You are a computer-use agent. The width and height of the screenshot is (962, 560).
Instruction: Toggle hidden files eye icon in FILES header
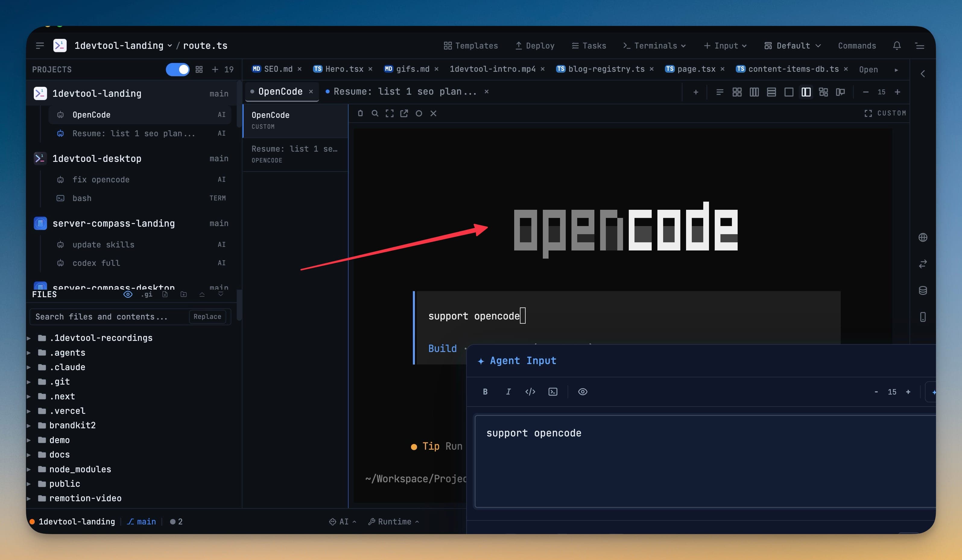pos(128,294)
